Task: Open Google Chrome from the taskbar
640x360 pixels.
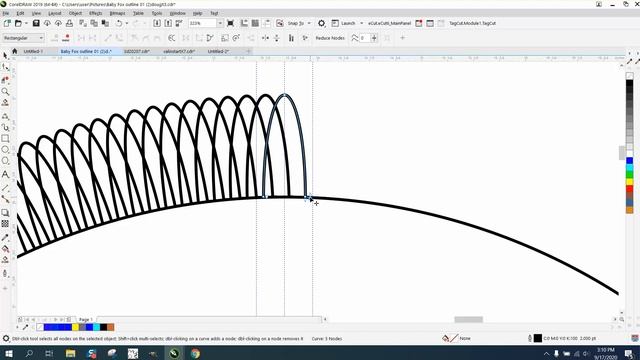Action: pos(196,353)
